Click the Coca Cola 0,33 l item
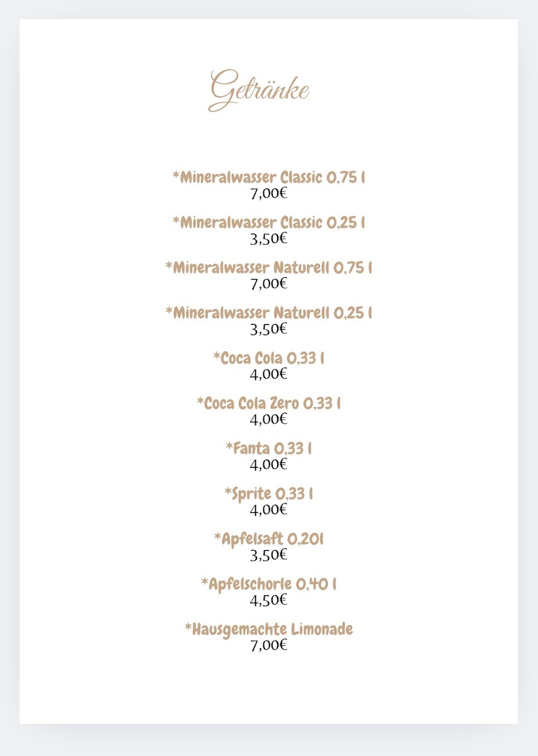538x756 pixels. pos(269,358)
